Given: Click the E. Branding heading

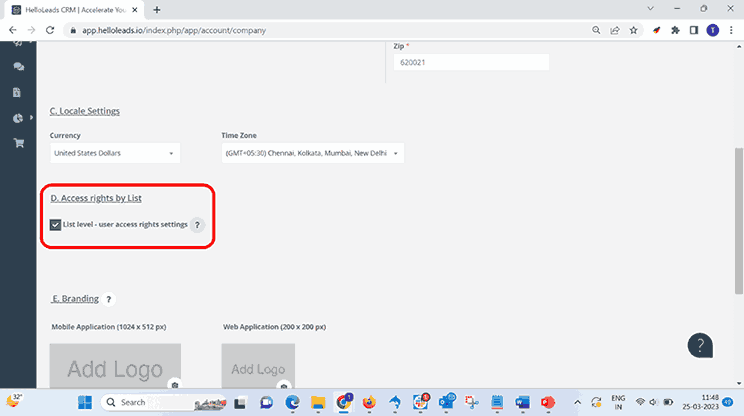Looking at the screenshot, I should [x=75, y=299].
